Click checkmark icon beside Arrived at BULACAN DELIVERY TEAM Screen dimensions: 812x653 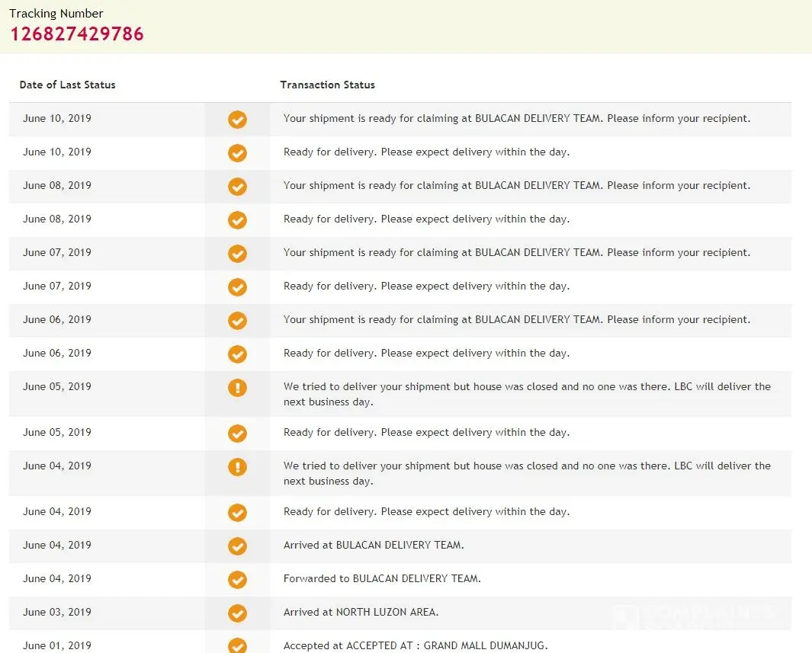tap(237, 546)
